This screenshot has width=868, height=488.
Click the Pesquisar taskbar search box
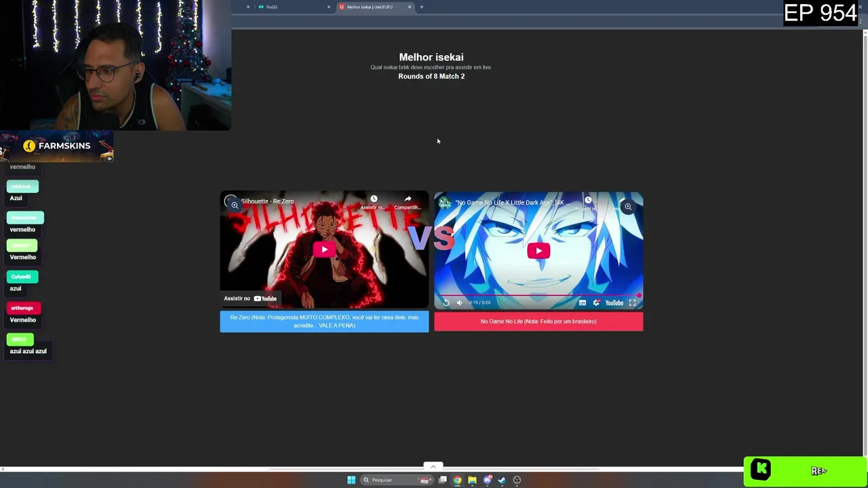click(x=397, y=480)
